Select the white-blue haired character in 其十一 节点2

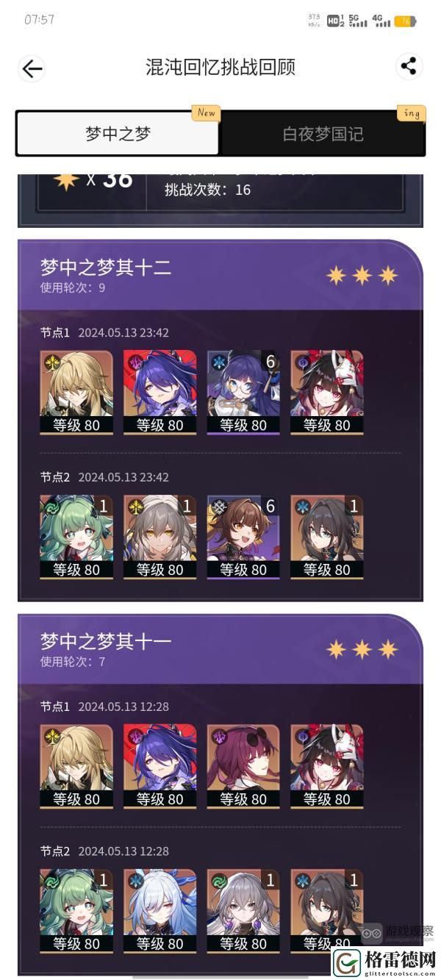pyautogui.click(x=160, y=912)
